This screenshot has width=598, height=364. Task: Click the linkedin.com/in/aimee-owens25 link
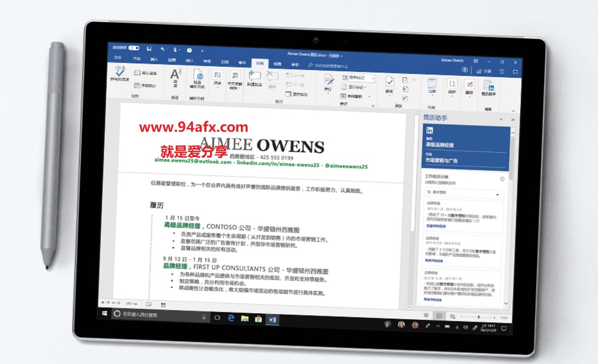[278, 164]
